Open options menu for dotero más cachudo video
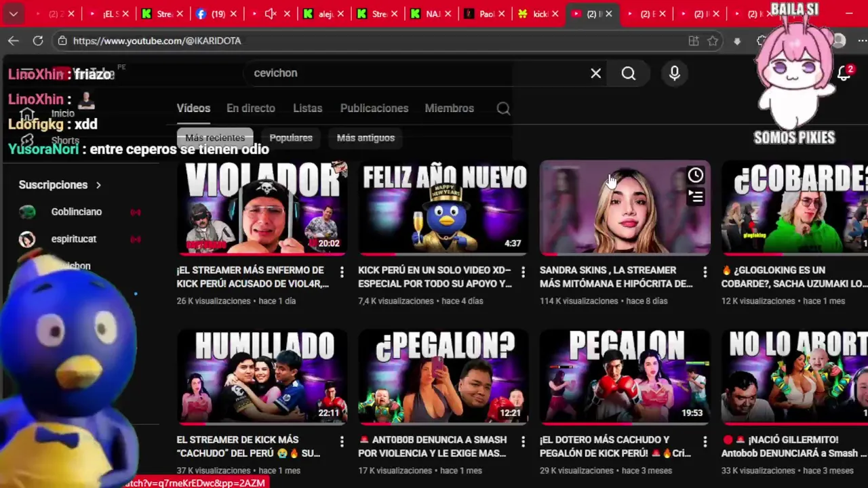 coord(705,441)
